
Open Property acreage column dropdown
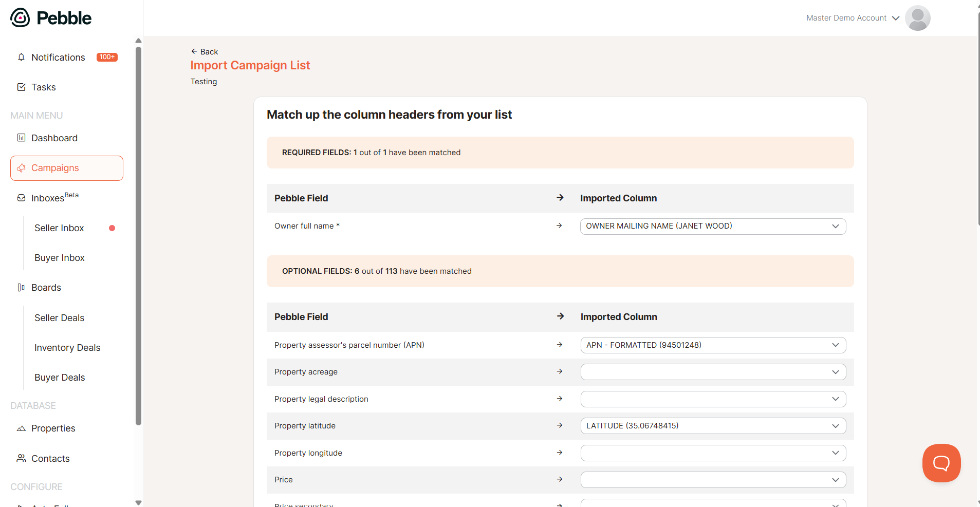[x=713, y=372]
